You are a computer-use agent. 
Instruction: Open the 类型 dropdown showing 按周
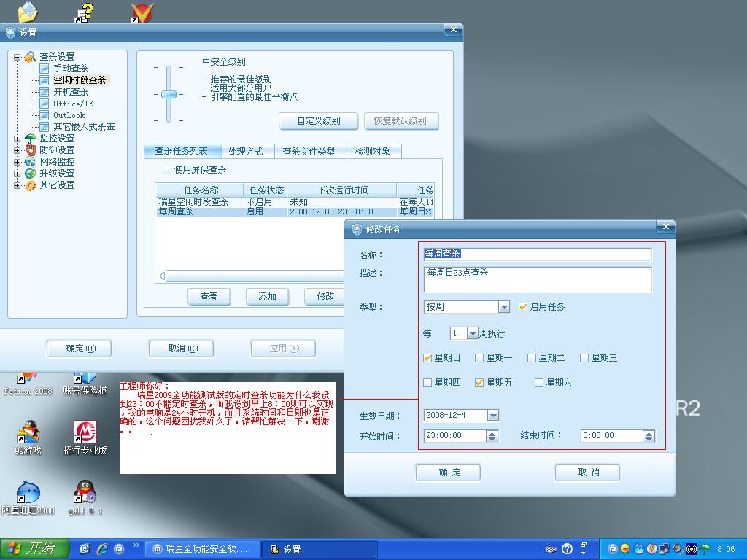(x=503, y=307)
